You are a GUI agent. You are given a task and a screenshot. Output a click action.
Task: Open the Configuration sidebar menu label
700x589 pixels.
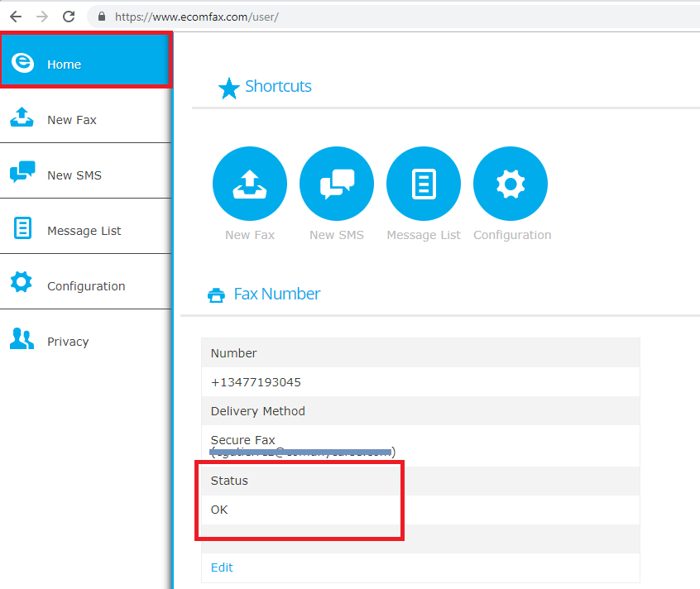point(86,286)
